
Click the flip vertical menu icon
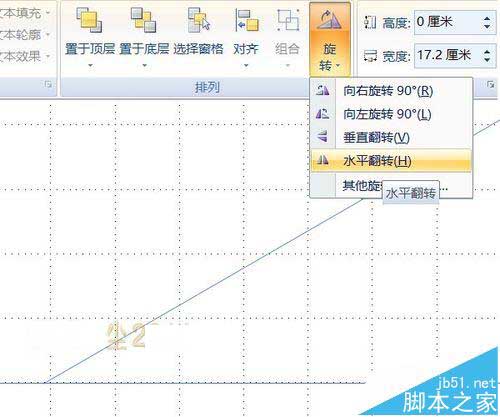pyautogui.click(x=323, y=137)
